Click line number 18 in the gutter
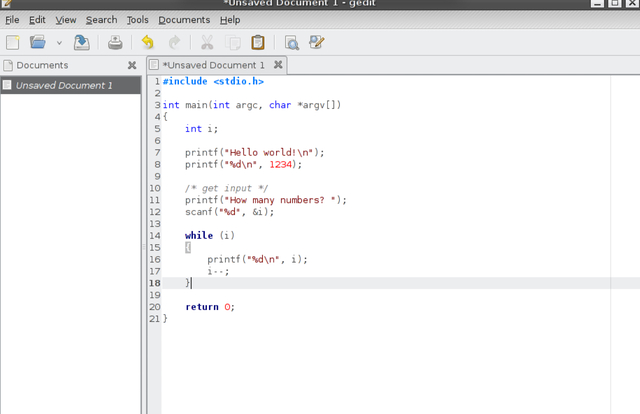 coord(155,283)
